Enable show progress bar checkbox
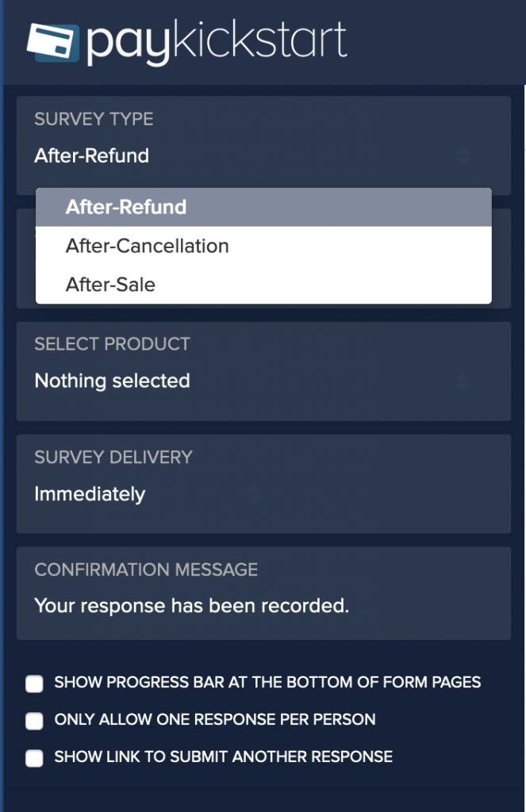The width and height of the screenshot is (526, 812). tap(35, 684)
